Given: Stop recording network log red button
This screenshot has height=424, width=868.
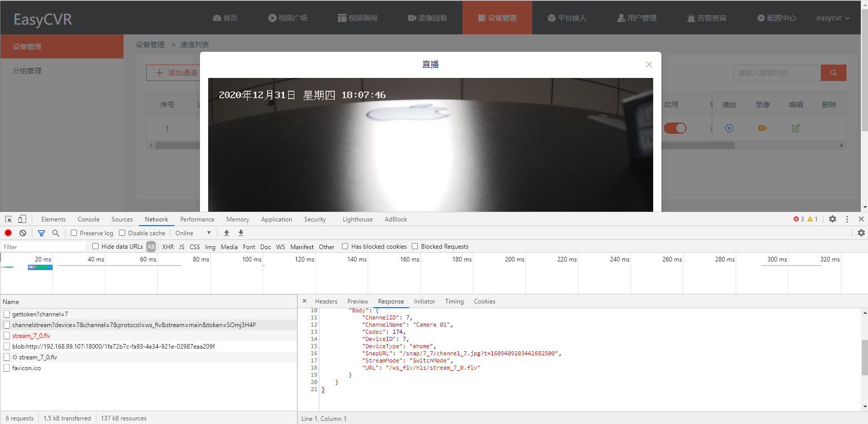Looking at the screenshot, I should click(x=8, y=233).
